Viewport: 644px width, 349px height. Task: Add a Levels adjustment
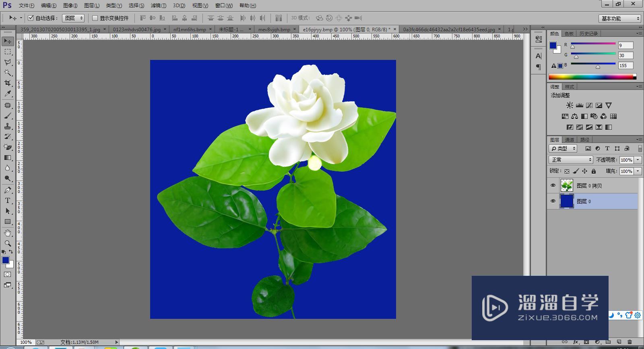coord(580,105)
